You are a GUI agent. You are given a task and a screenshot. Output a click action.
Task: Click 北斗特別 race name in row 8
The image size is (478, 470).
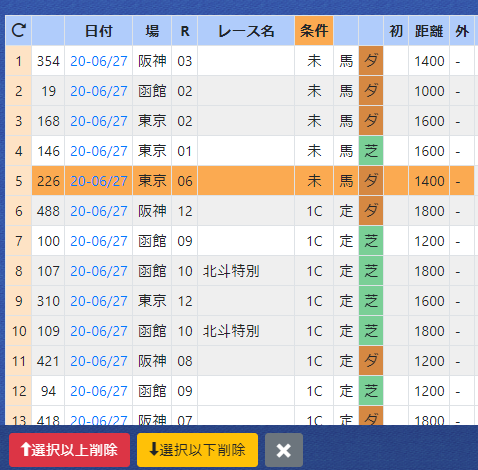tap(231, 271)
